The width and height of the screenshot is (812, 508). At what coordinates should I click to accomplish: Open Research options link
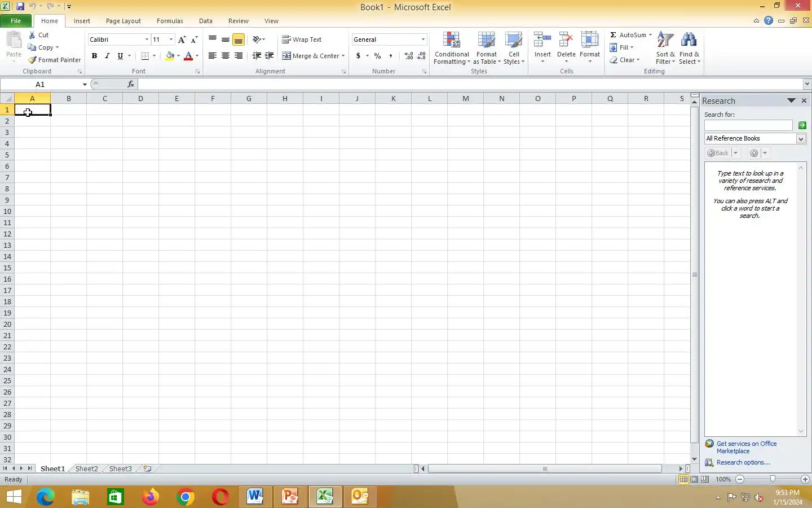click(x=743, y=462)
